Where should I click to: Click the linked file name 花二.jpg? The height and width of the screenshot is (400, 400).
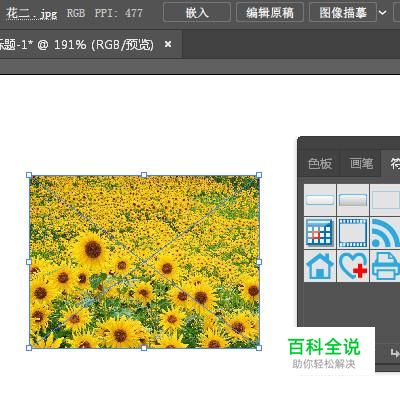coord(31,13)
